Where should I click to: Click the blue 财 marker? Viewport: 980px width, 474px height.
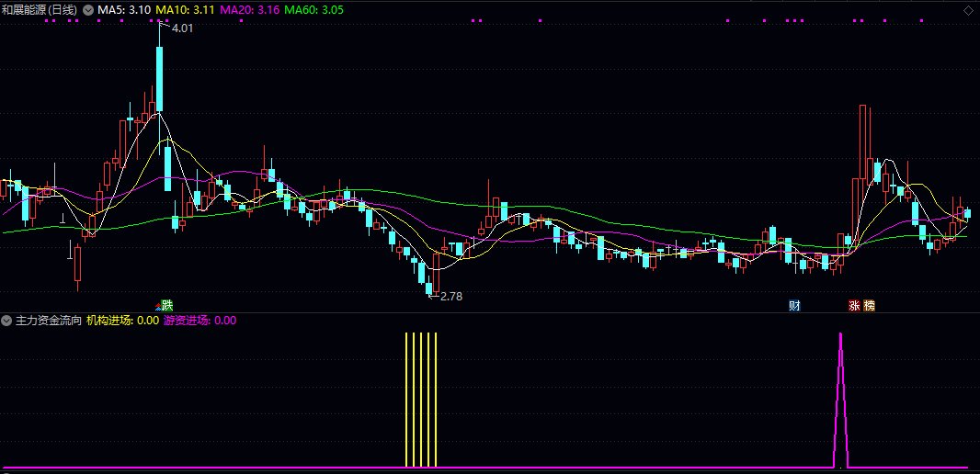point(794,306)
